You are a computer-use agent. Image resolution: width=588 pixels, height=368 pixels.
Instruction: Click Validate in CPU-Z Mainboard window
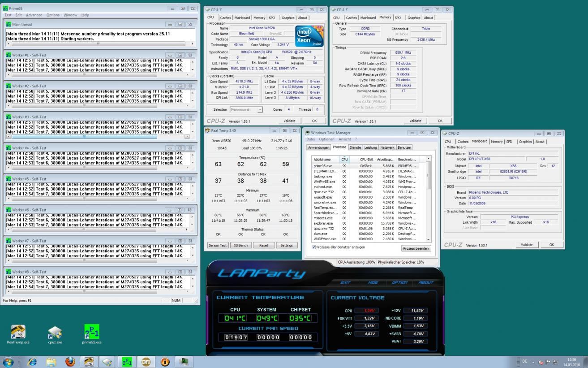(x=527, y=245)
